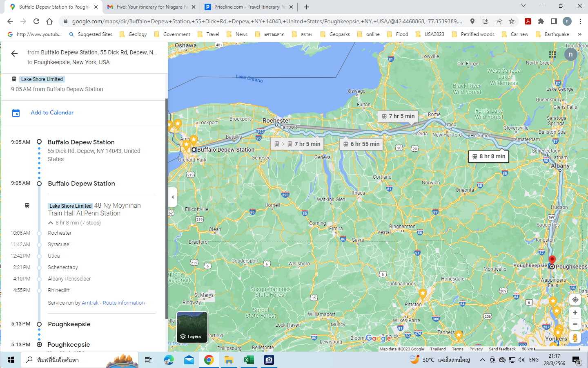This screenshot has height=368, width=588.
Task: Share this page from the address bar
Action: 499,21
